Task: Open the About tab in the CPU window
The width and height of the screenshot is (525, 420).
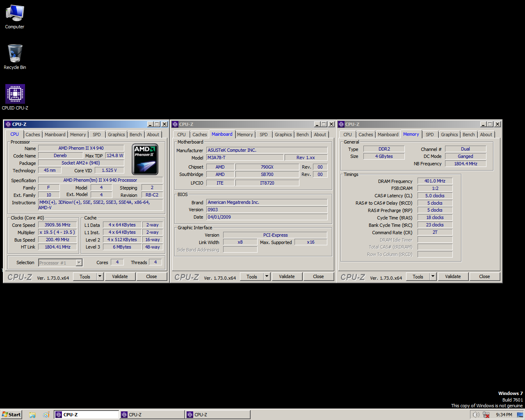Action: coord(153,135)
